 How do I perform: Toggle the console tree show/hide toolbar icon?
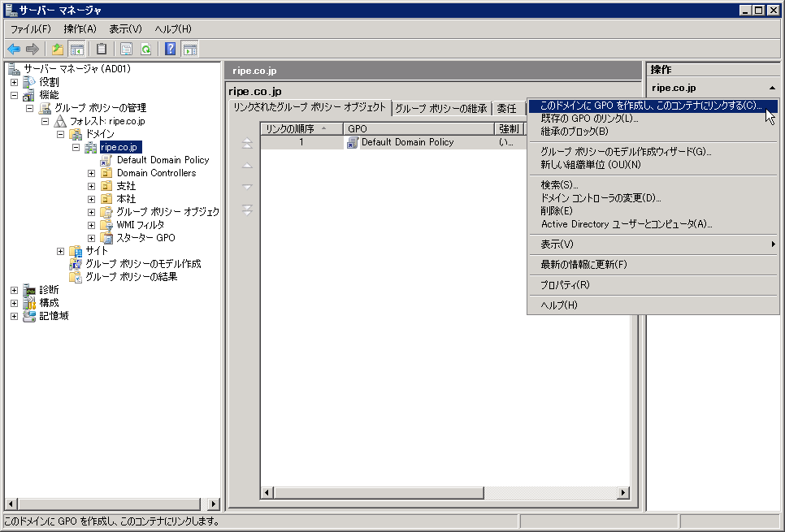76,49
